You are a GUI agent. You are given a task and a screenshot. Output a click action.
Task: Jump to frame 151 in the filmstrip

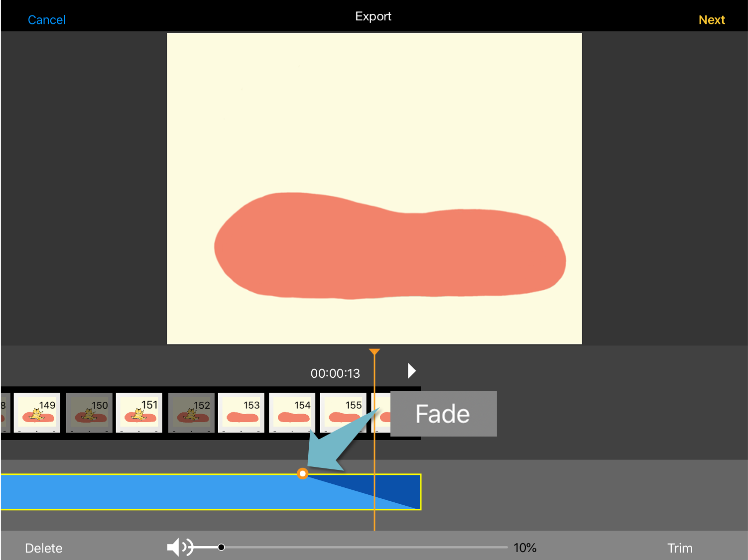(139, 413)
